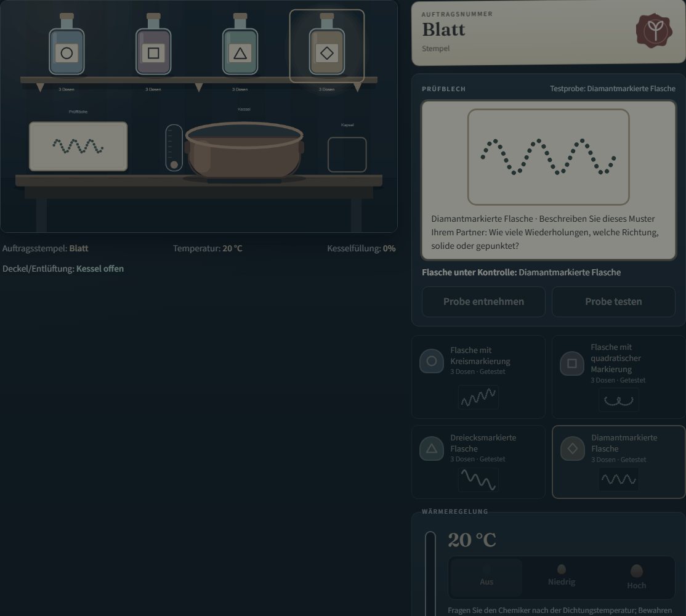Click the 'Blatt' order heading
This screenshot has height=616, width=686.
click(x=443, y=30)
